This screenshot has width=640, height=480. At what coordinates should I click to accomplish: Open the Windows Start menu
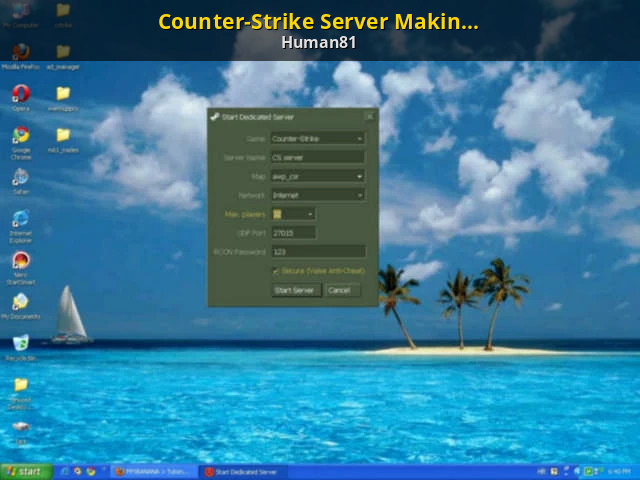[24, 471]
